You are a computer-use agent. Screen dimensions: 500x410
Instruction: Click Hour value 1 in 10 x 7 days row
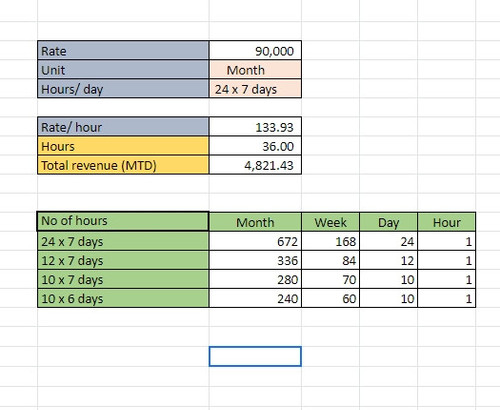click(446, 279)
